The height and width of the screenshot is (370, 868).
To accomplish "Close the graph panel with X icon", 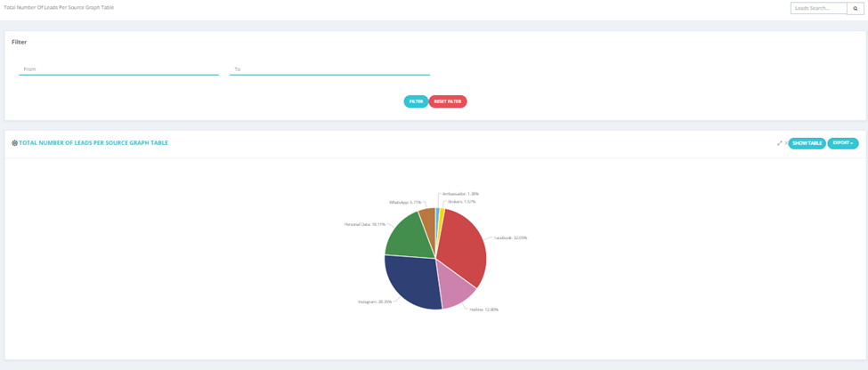I will (x=787, y=142).
